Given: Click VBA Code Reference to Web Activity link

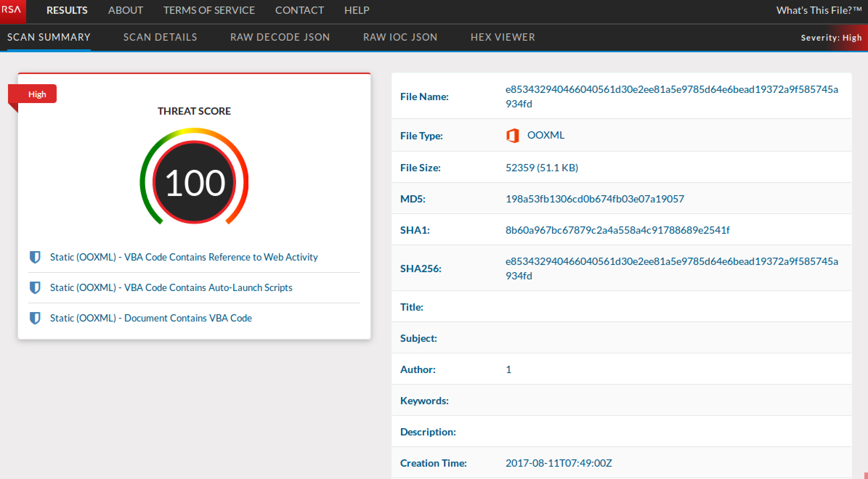Looking at the screenshot, I should pos(184,257).
